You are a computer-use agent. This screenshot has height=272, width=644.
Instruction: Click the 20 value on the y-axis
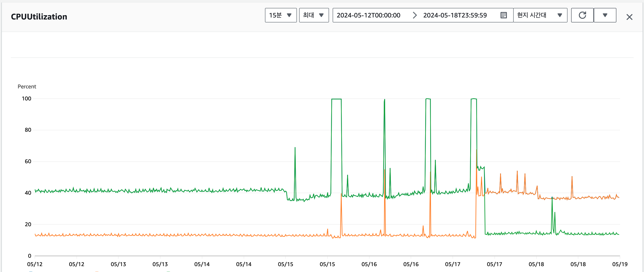click(28, 224)
